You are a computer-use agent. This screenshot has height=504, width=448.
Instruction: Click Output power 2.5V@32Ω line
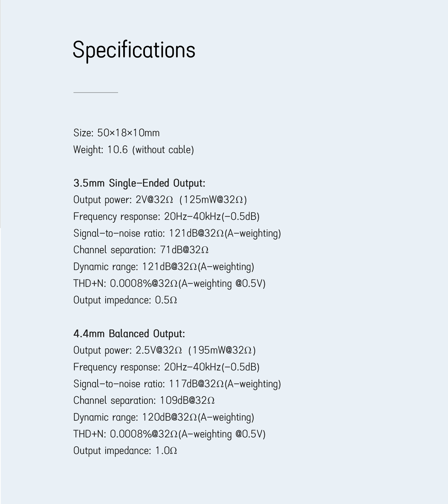click(x=164, y=350)
